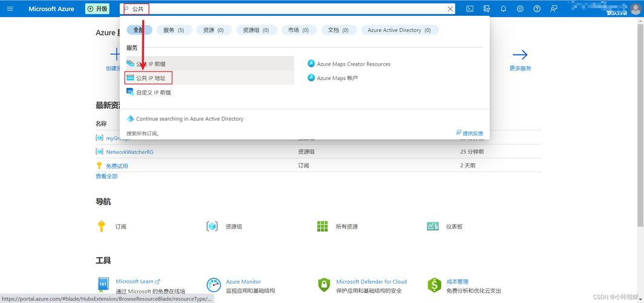Click the 资源组 cube icon under 导航
This screenshot has width=644, height=303.
click(x=212, y=226)
